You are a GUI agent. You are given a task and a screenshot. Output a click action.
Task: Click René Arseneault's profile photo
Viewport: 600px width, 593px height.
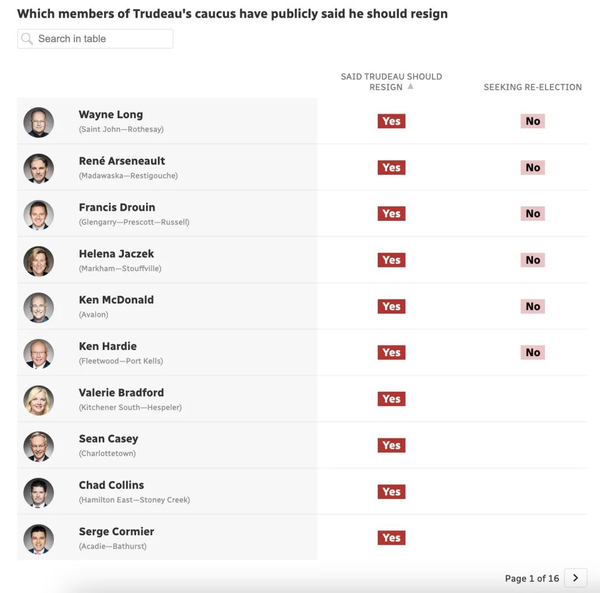click(x=39, y=169)
